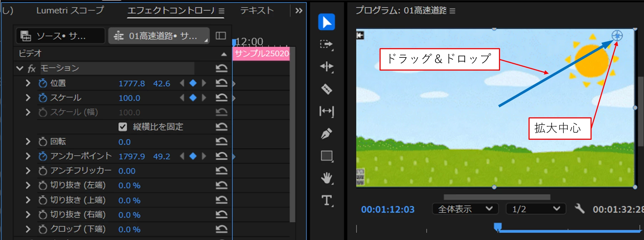Open 1/2 playback resolution dropdown

[536, 209]
